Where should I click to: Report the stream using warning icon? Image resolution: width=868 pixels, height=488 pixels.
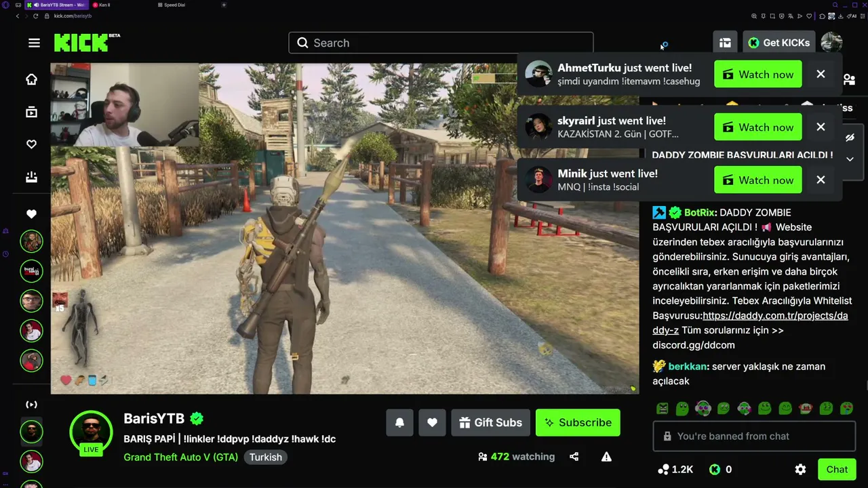[606, 457]
